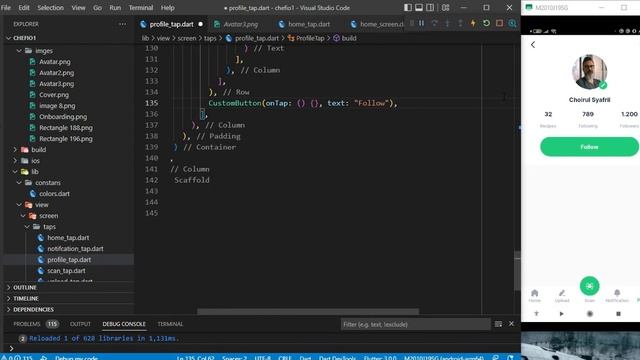This screenshot has width=640, height=360.
Task: Open Rectangle 196.png file
Action: [65, 139]
